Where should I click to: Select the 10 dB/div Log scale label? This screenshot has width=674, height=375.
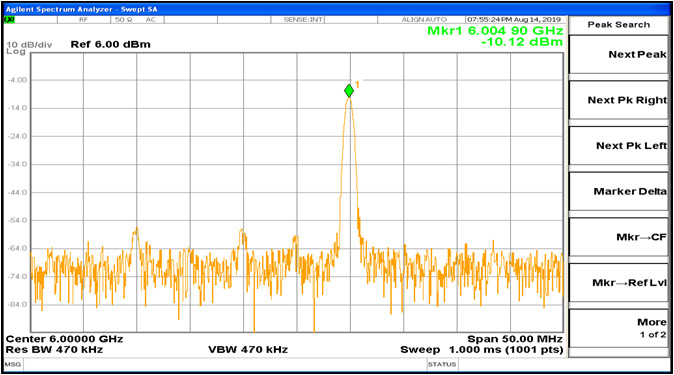pyautogui.click(x=29, y=48)
